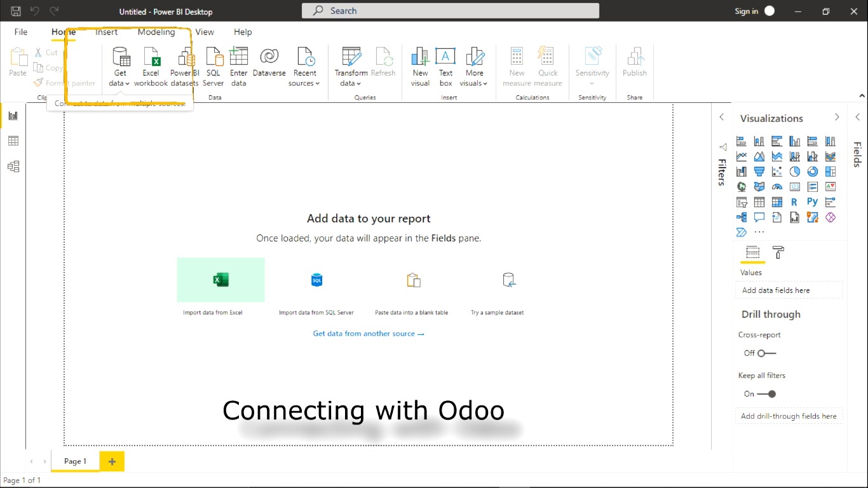This screenshot has width=868, height=488.
Task: Select the KPI visualization
Action: (831, 187)
